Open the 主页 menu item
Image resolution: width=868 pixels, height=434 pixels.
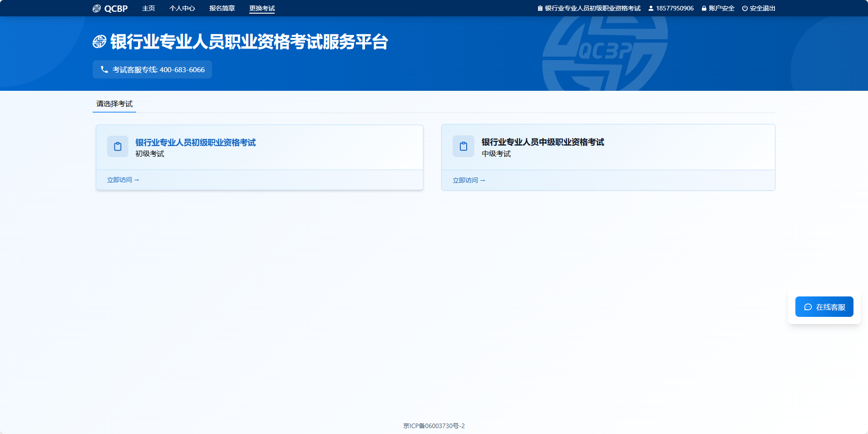(148, 8)
